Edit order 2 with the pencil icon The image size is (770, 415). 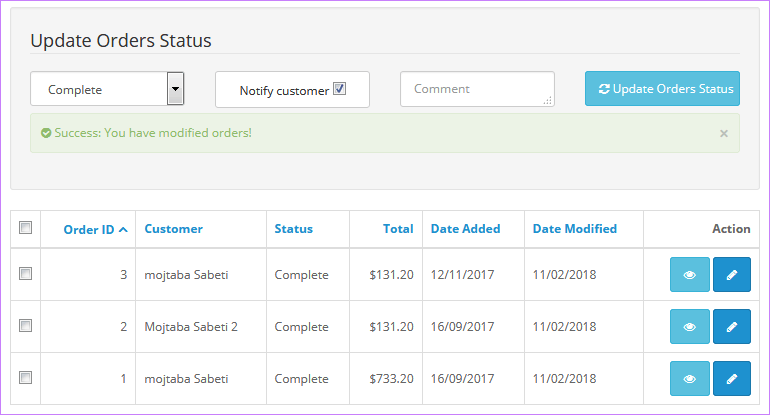(x=732, y=326)
